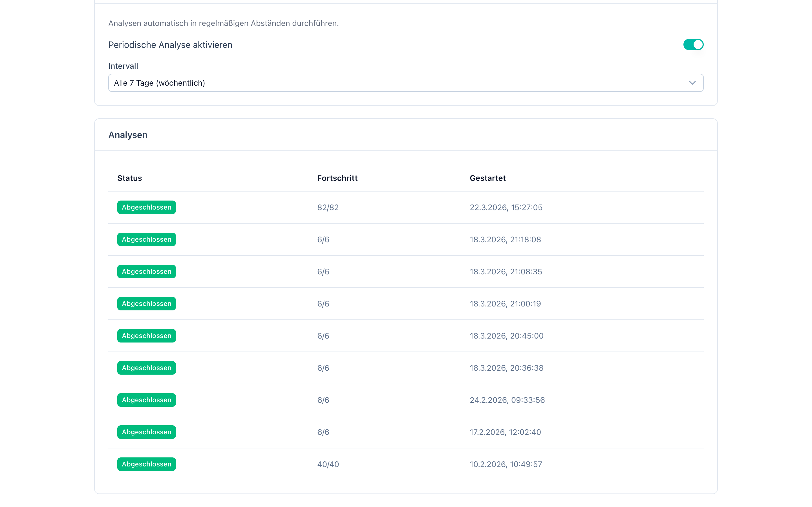
Task: Click the Intervall dropdown chevron arrow
Action: coord(692,83)
